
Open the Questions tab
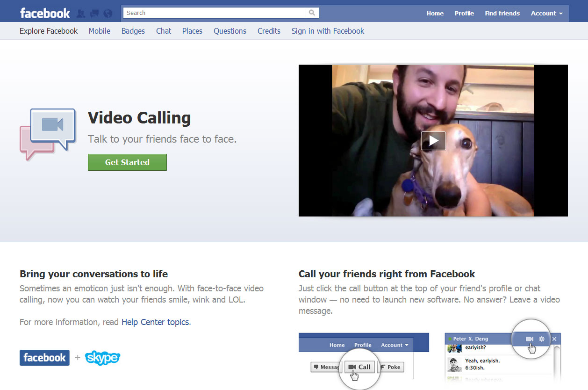pyautogui.click(x=230, y=31)
